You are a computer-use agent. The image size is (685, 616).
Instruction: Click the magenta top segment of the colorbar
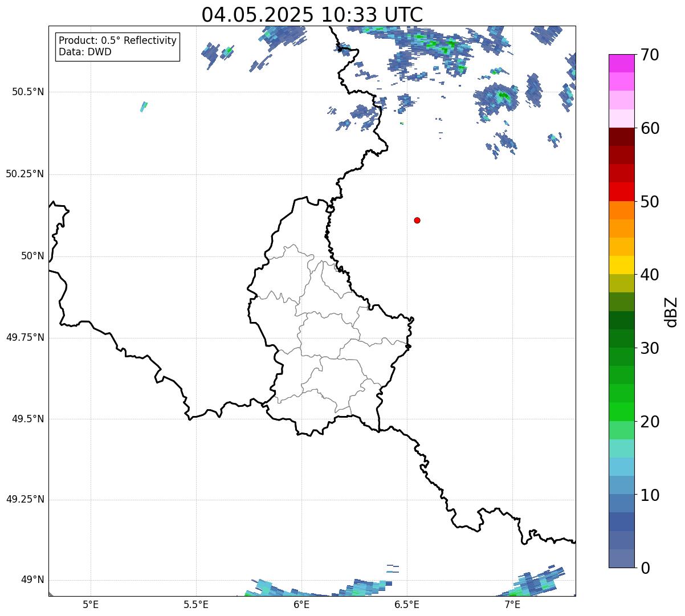622,63
